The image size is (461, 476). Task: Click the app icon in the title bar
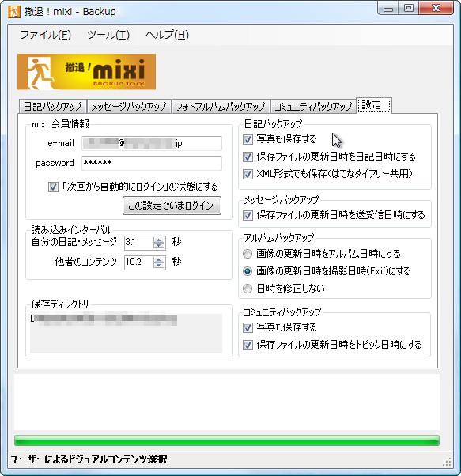(14, 12)
